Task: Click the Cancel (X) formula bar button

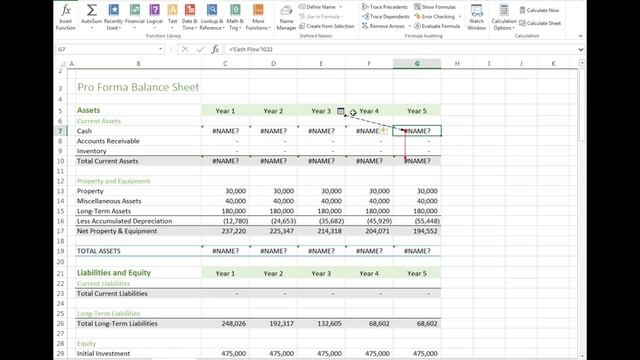Action: pyautogui.click(x=185, y=49)
